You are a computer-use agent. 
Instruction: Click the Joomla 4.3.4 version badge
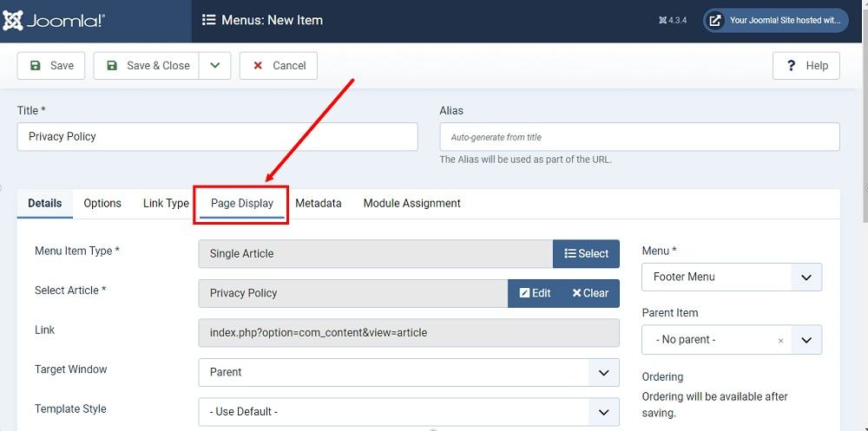(674, 21)
